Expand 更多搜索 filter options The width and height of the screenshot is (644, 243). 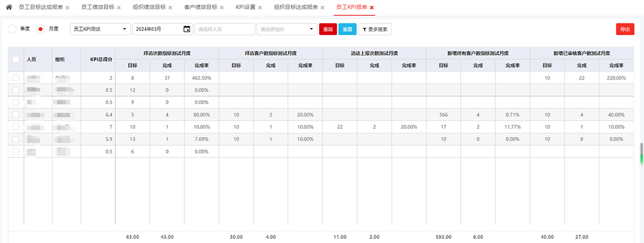tap(374, 29)
